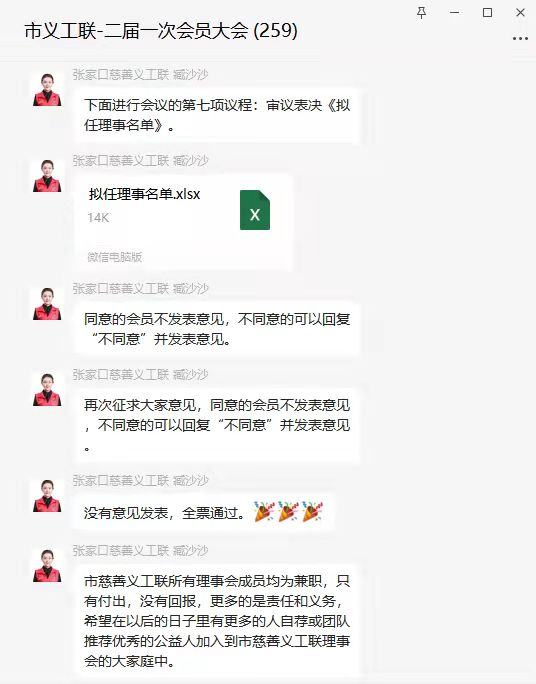Pin the chat window on top
The width and height of the screenshot is (536, 684).
coord(421,13)
